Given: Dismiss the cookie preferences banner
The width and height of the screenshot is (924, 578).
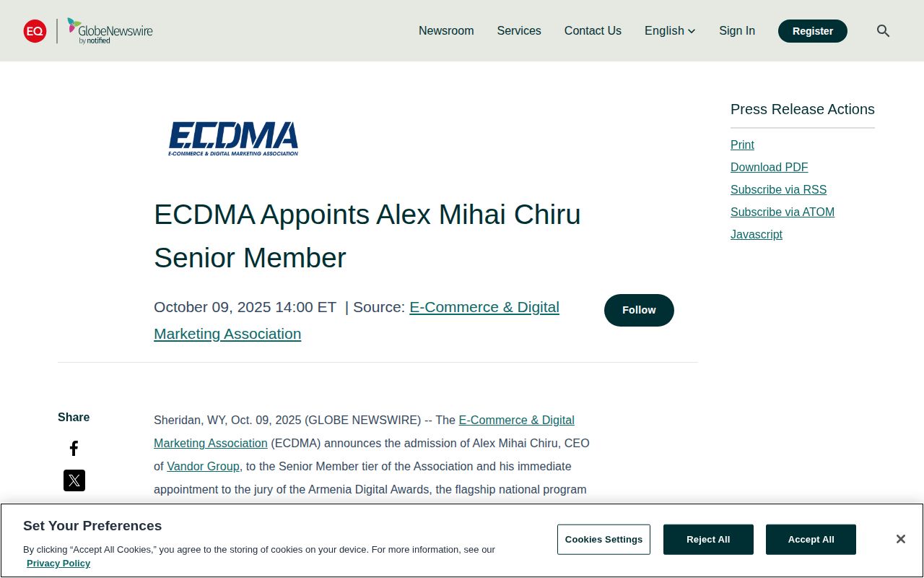Looking at the screenshot, I should coord(900,538).
